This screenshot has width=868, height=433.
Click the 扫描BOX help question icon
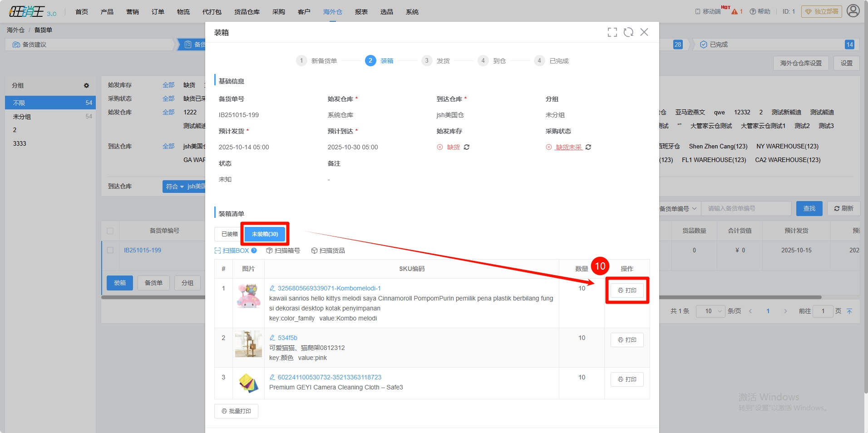pos(254,251)
